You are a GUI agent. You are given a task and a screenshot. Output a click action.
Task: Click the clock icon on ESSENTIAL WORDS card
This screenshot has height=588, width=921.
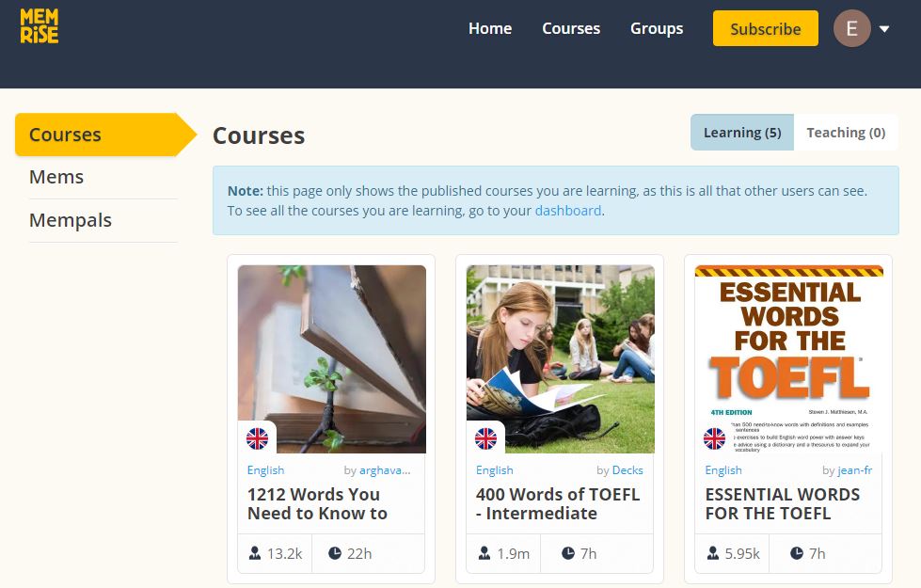coord(797,553)
